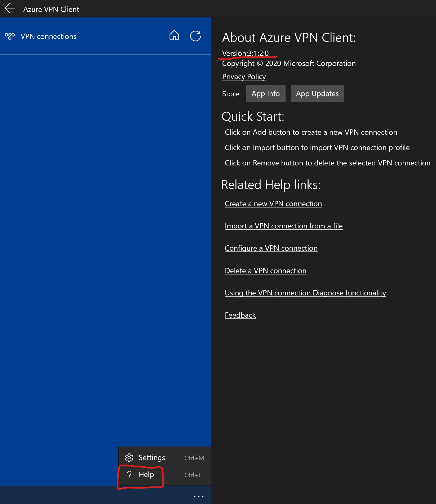Click the Store: label
This screenshot has width=436, height=504.
(232, 94)
